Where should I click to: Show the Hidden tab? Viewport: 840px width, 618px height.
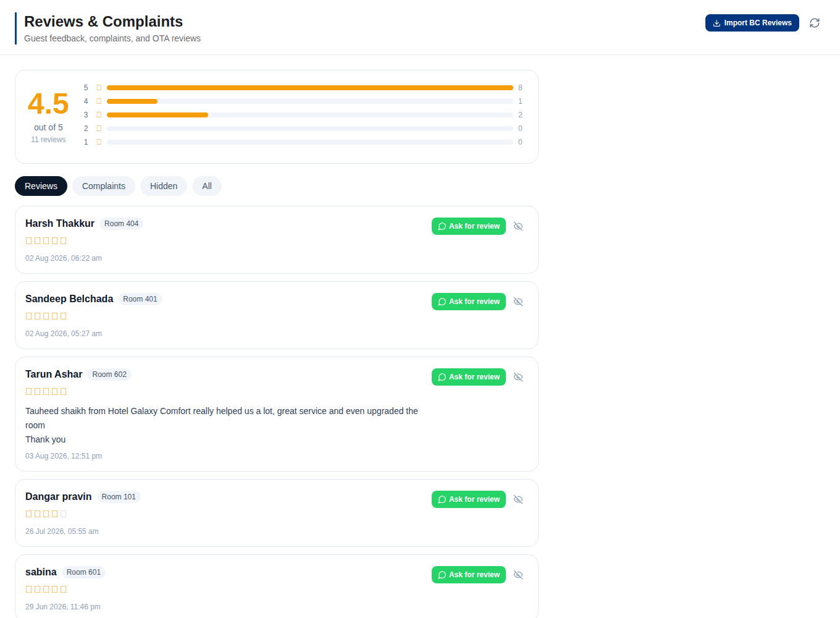point(164,186)
